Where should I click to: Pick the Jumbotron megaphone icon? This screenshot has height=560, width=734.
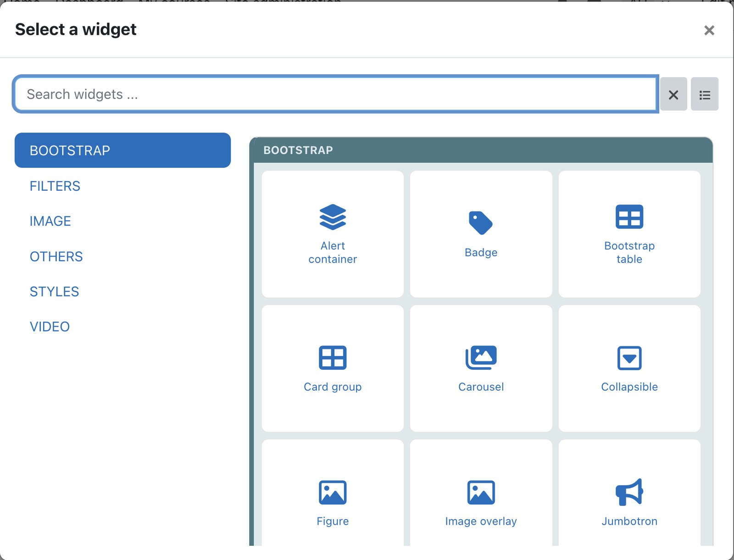(x=629, y=492)
